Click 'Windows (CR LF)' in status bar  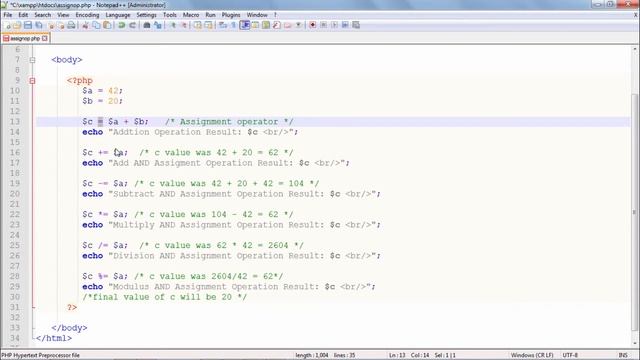[532, 355]
